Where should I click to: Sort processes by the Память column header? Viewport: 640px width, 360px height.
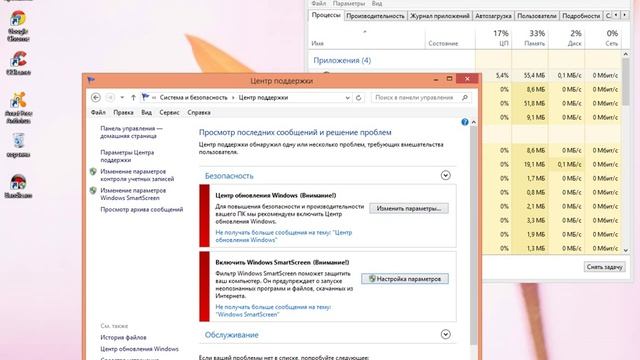coord(530,38)
